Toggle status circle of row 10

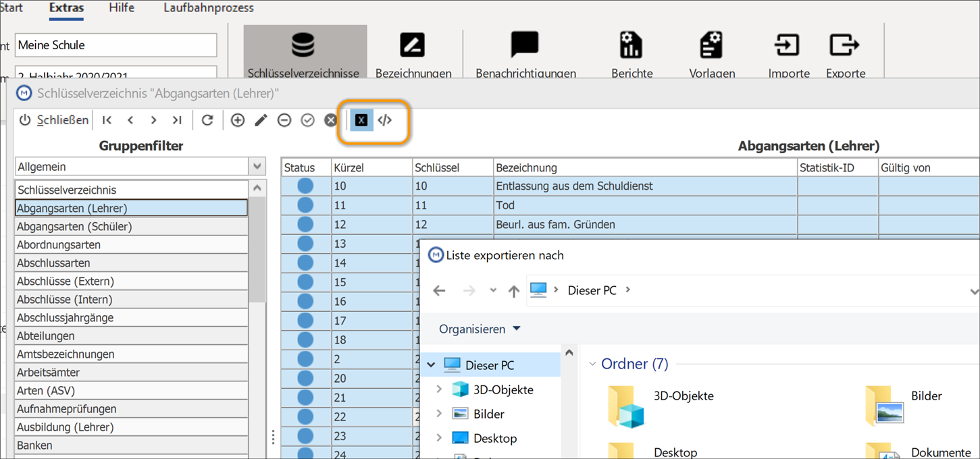pyautogui.click(x=305, y=186)
